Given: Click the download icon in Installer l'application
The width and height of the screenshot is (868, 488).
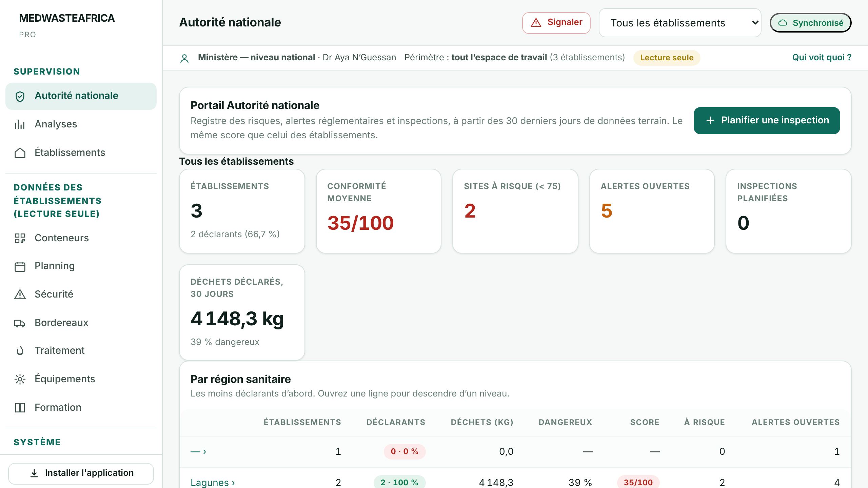Looking at the screenshot, I should click(34, 473).
